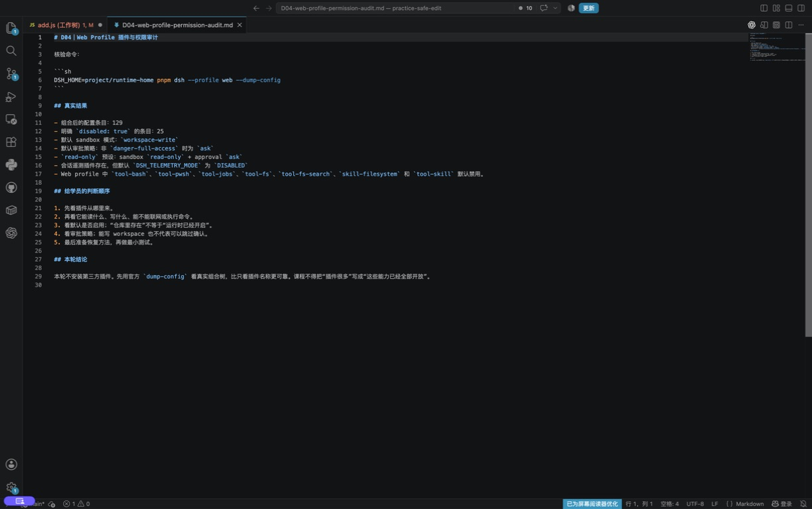Screen dimensions: 812x509
Task: Open the Manage gear icon
Action: coord(11,487)
